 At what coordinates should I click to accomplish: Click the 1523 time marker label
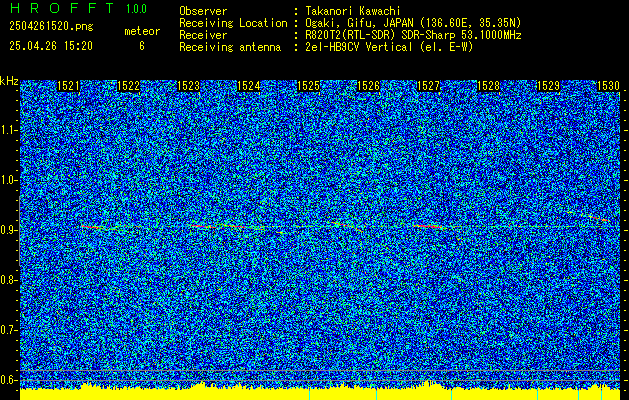189,86
